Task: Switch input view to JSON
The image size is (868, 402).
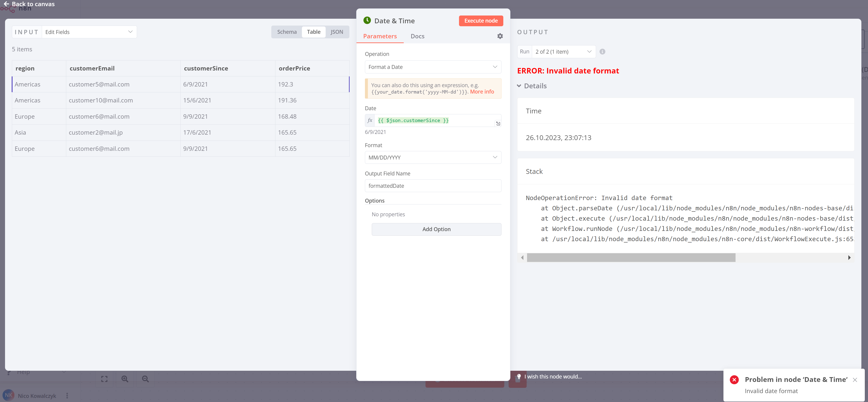Action: click(337, 32)
